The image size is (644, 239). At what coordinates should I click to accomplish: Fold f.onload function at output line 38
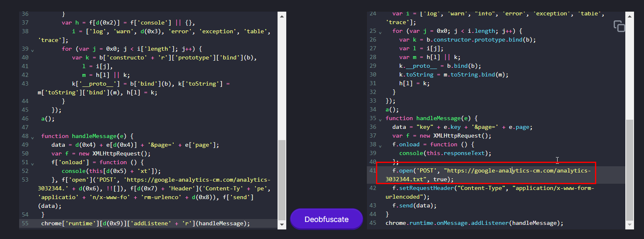point(380,146)
